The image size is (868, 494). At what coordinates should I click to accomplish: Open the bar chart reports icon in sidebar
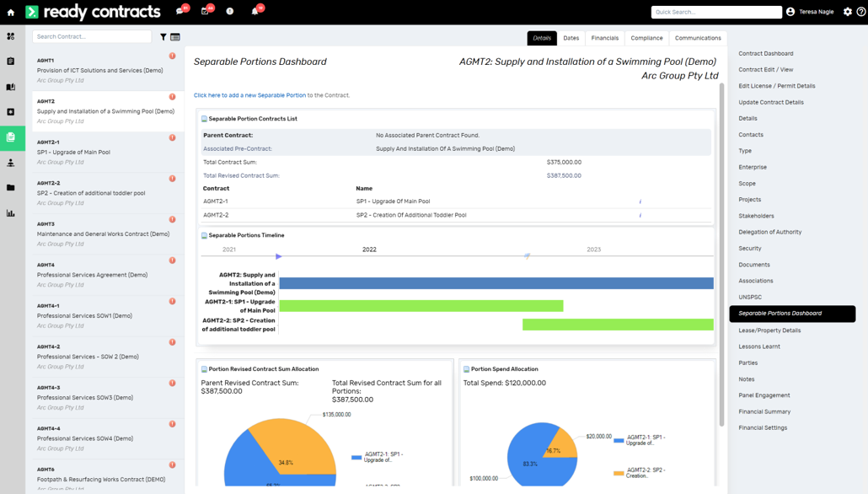point(10,213)
